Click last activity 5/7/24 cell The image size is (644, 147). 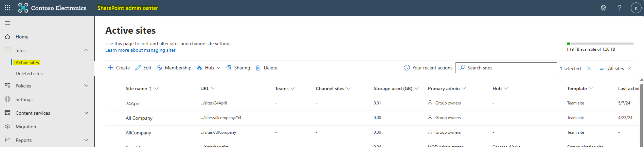[624, 103]
